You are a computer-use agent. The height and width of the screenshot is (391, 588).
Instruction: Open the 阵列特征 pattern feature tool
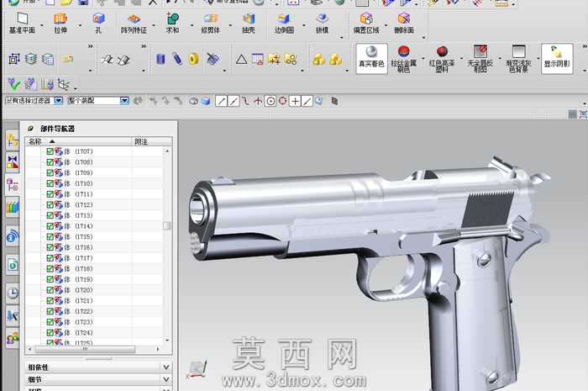134,24
